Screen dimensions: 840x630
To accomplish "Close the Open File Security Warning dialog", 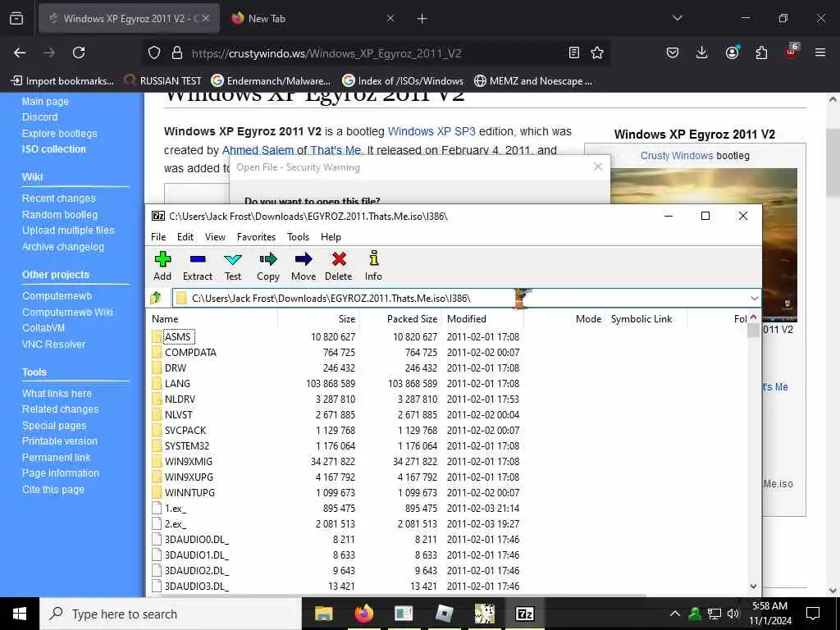I will pos(598,167).
